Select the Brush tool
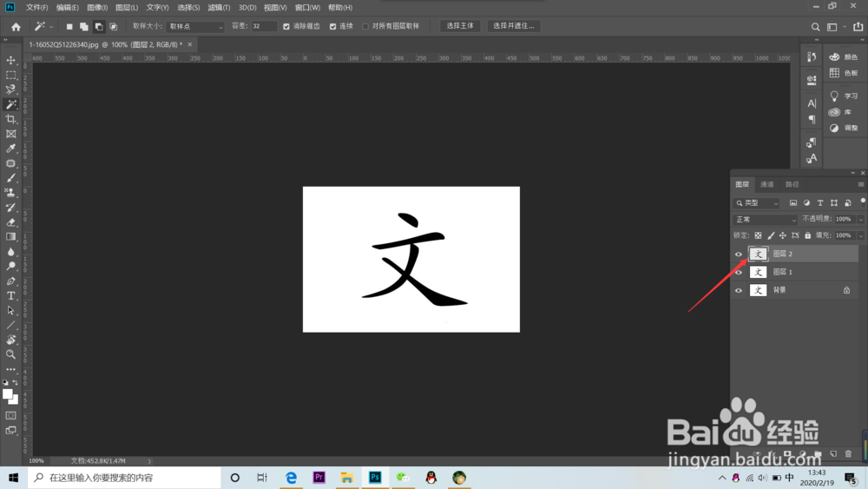This screenshot has height=489, width=868. [10, 178]
